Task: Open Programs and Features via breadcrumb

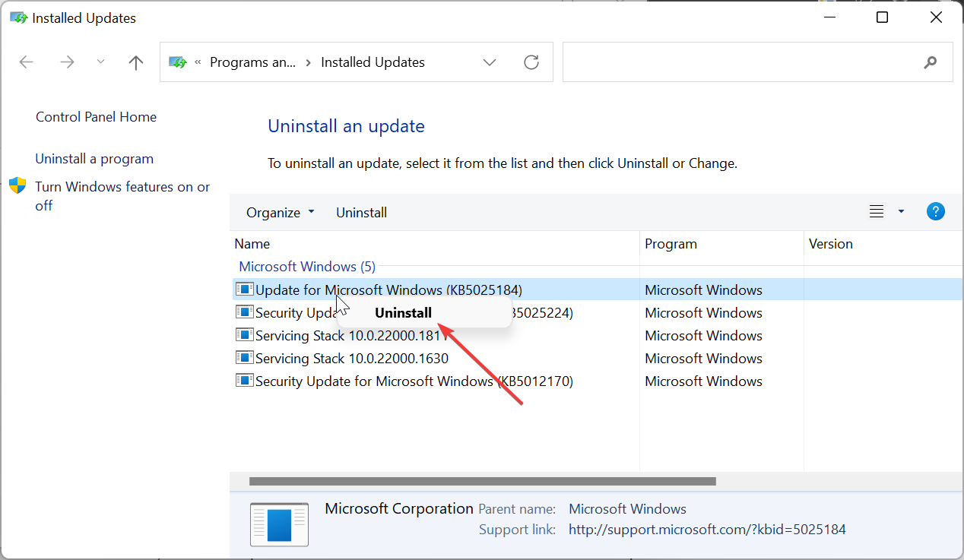Action: (x=253, y=62)
